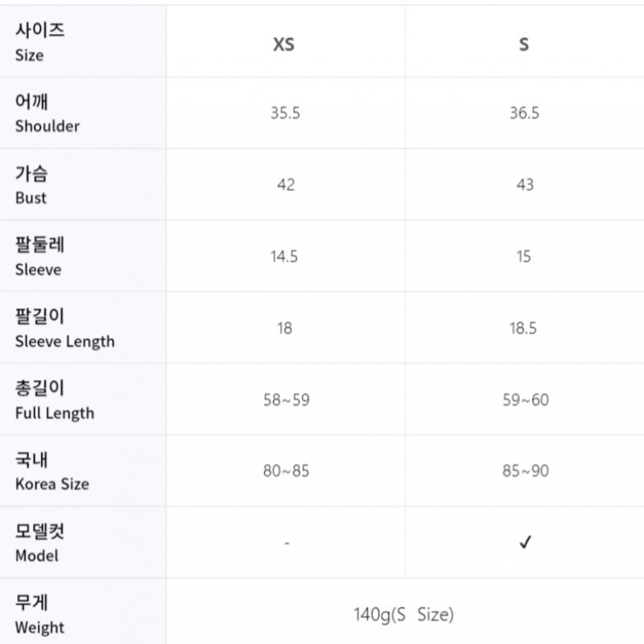Click XS bust value 42
Viewport: 644px width, 644px height.
point(286,185)
